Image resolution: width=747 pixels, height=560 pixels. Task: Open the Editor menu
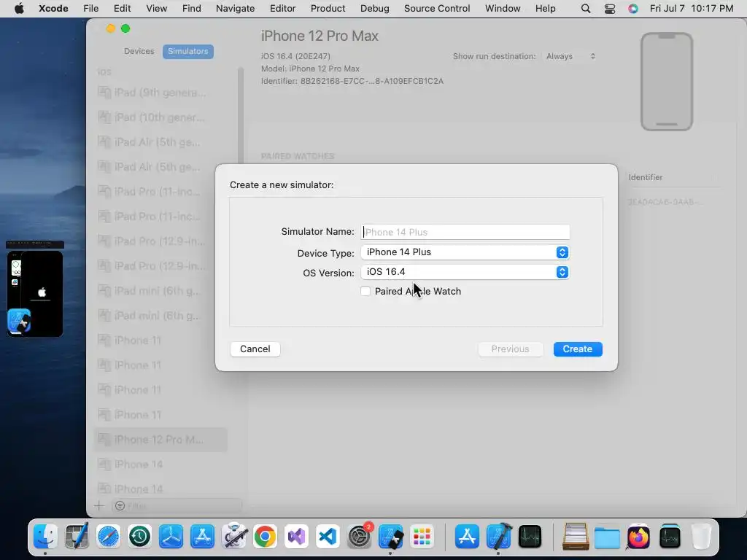coord(282,9)
